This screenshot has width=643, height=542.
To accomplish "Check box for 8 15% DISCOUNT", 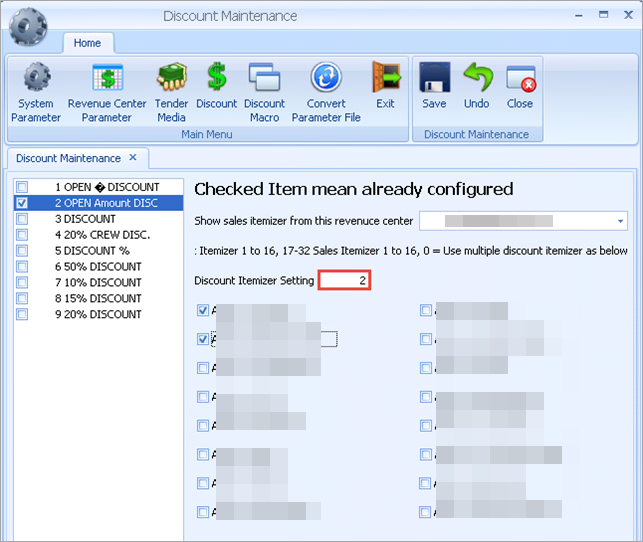I will click(x=22, y=298).
